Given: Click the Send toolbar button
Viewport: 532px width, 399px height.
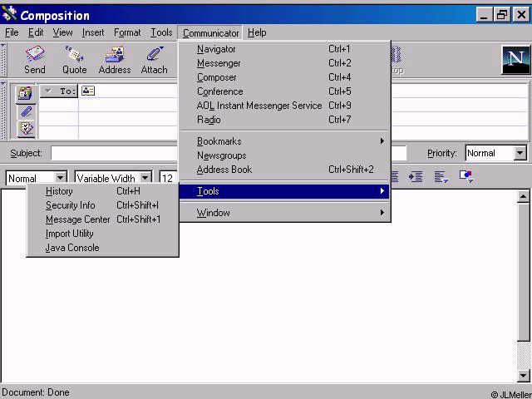Looking at the screenshot, I should click(x=35, y=60).
